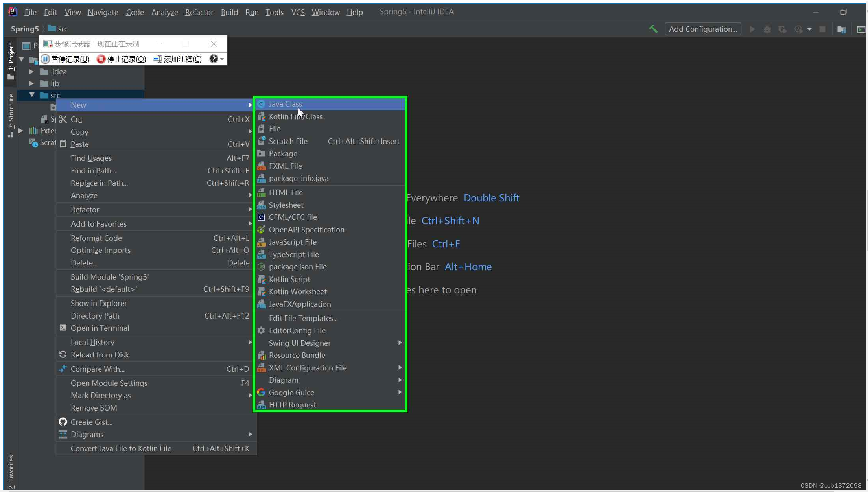
Task: Click the OpenAPI Specification icon
Action: pos(261,230)
